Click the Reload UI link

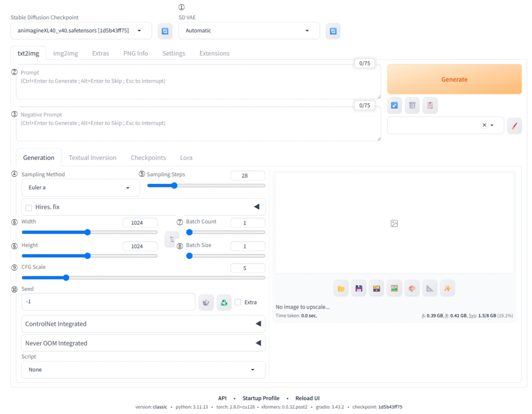308,398
